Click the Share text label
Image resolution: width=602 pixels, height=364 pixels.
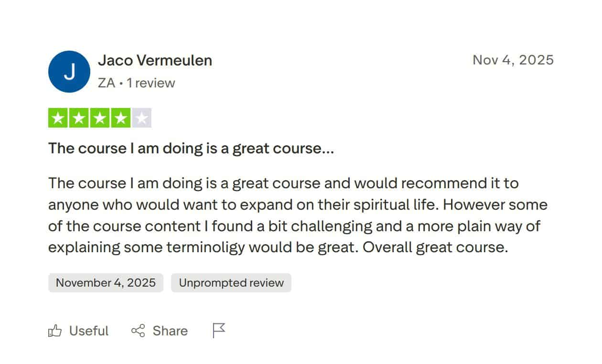(x=170, y=331)
